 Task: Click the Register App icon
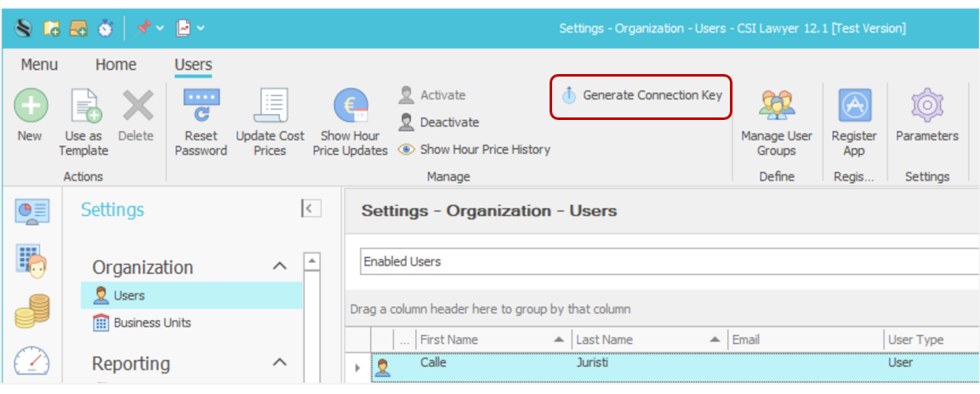(x=854, y=107)
